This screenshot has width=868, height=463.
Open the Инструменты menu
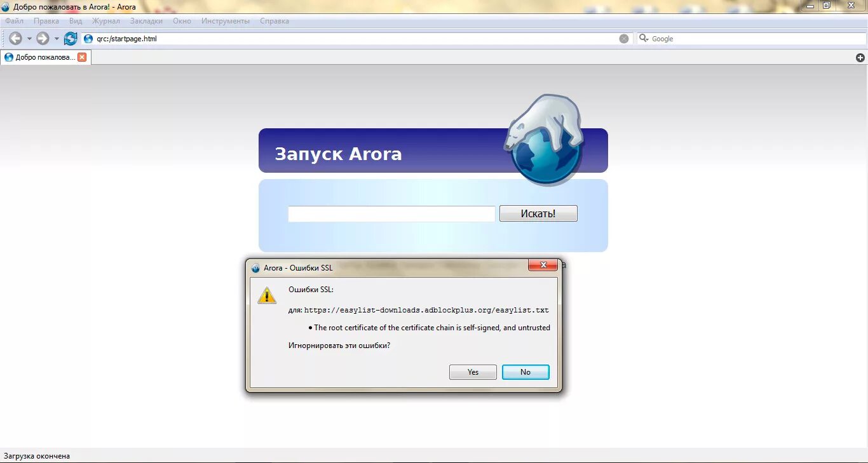tap(226, 21)
